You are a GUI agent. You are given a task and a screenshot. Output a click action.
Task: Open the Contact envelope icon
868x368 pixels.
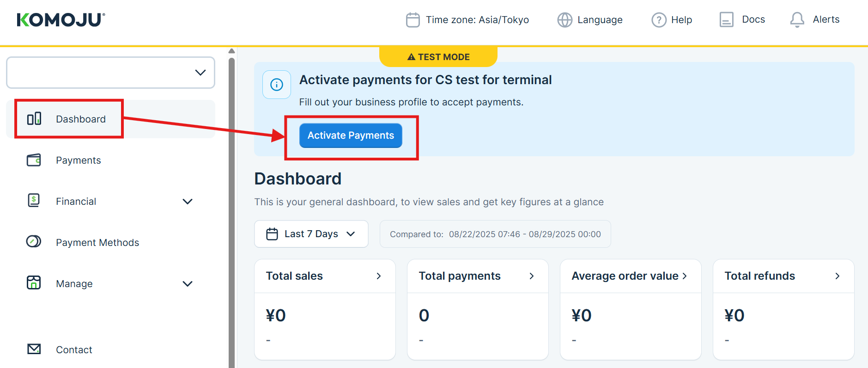tap(34, 349)
